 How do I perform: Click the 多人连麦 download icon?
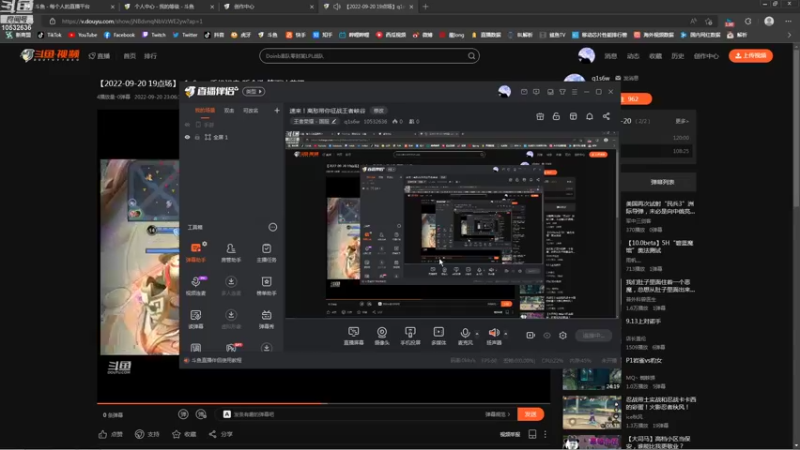[x=231, y=282]
